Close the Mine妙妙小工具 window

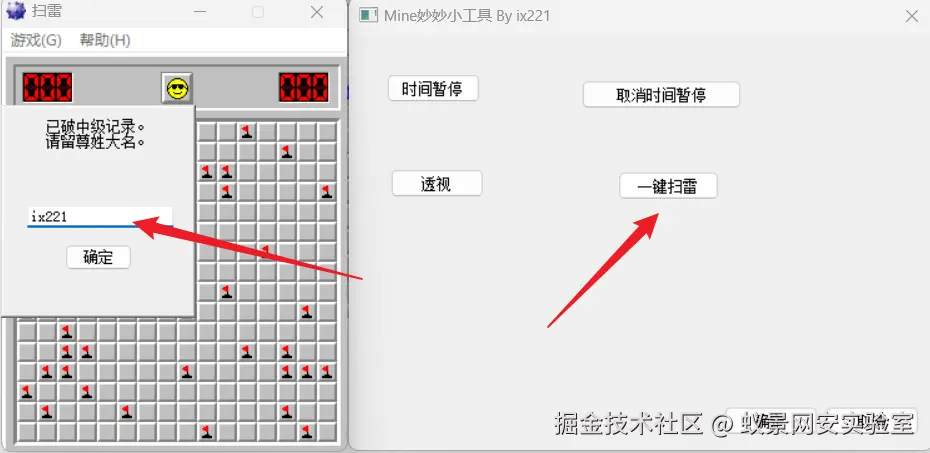(912, 16)
